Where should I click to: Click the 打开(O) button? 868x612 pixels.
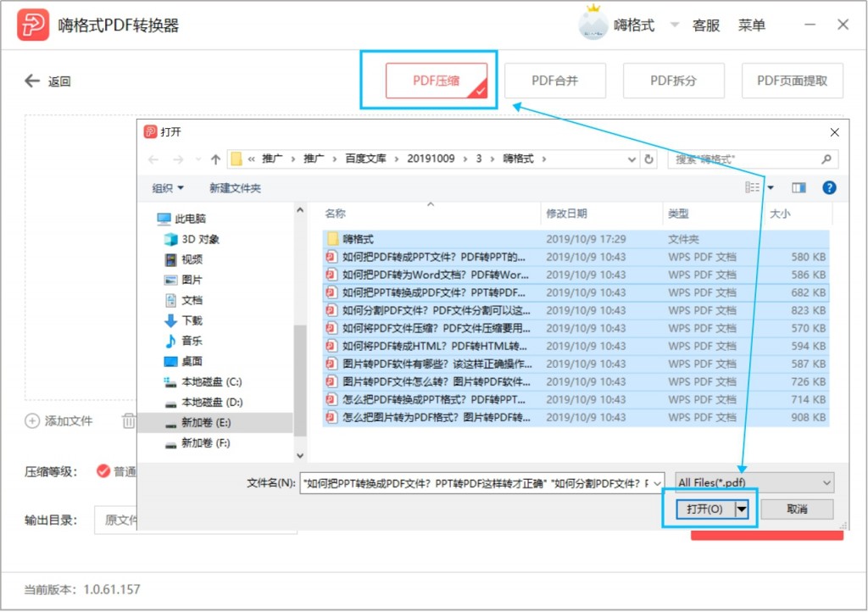(x=705, y=509)
